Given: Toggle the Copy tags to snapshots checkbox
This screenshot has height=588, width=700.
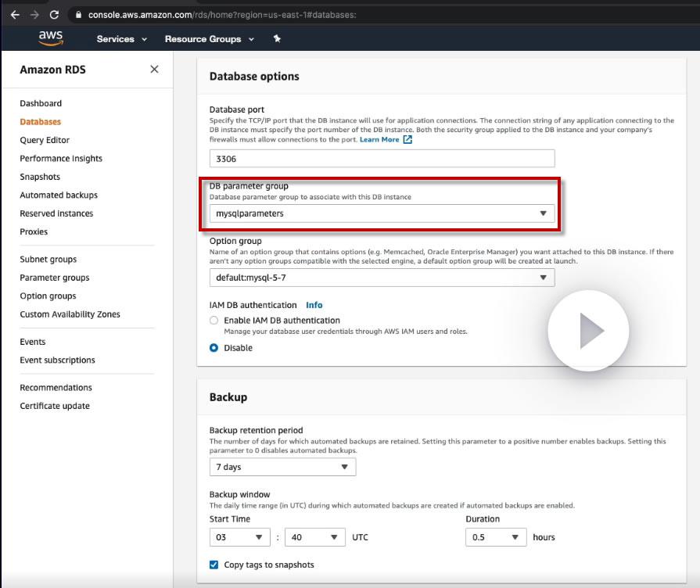Looking at the screenshot, I should tap(214, 565).
